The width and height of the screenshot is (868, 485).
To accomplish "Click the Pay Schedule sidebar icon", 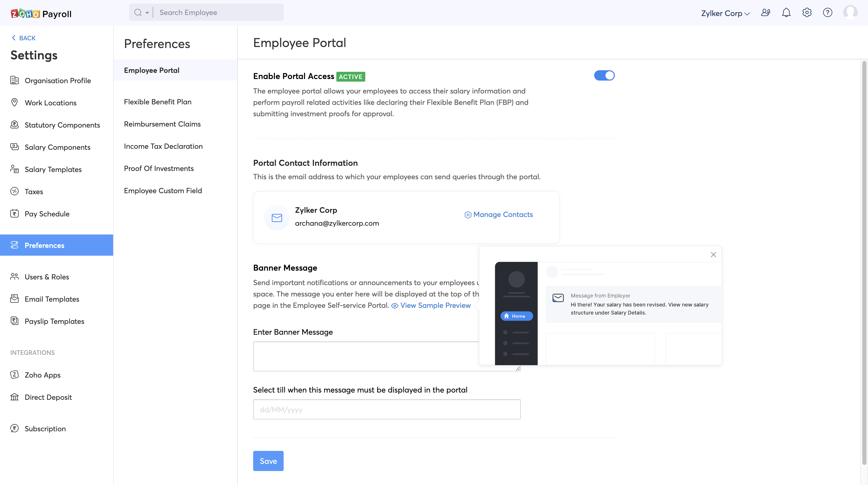I will click(x=14, y=213).
